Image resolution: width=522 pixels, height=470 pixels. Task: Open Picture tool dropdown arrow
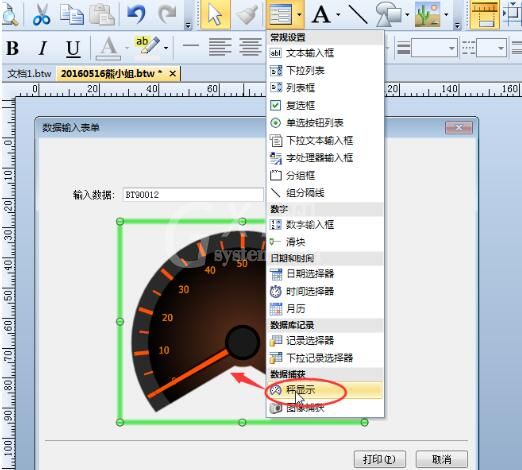[446, 15]
